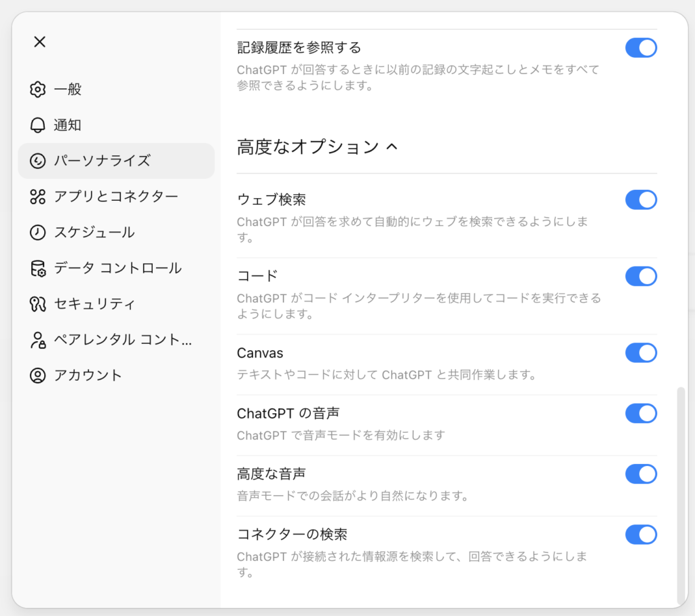Image resolution: width=695 pixels, height=616 pixels.
Task: Click the アプリとコネクター grid icon
Action: 38,197
